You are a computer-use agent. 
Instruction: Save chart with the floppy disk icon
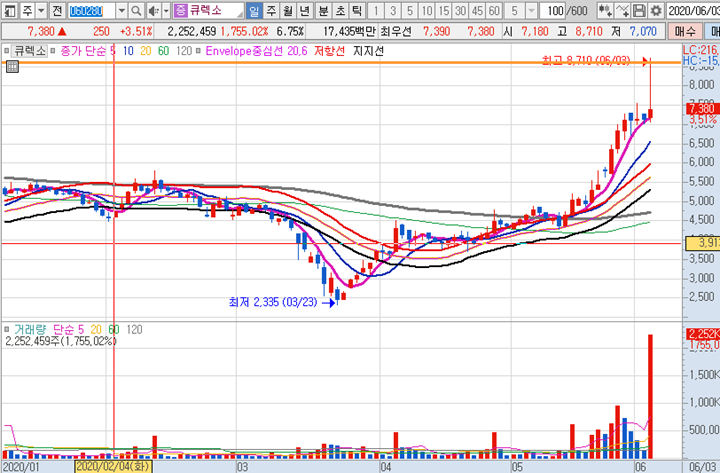(x=639, y=10)
